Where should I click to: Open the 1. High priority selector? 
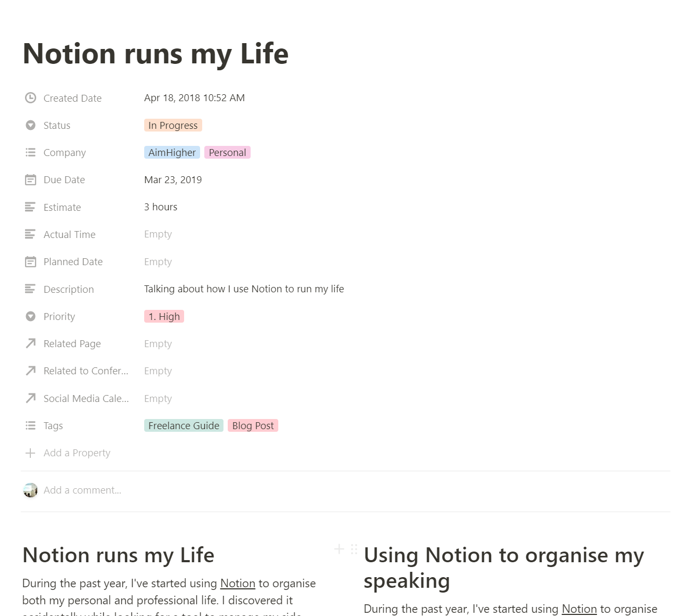coord(164,316)
